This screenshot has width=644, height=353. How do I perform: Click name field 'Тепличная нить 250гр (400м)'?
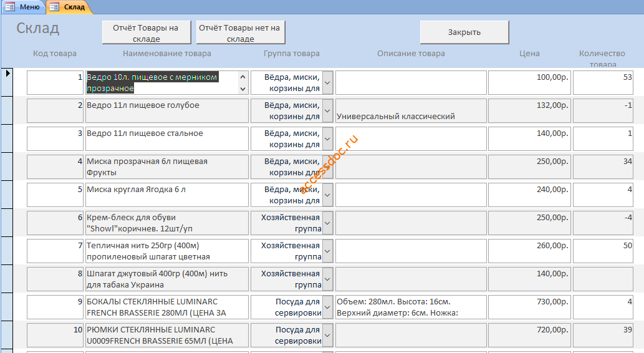click(166, 251)
